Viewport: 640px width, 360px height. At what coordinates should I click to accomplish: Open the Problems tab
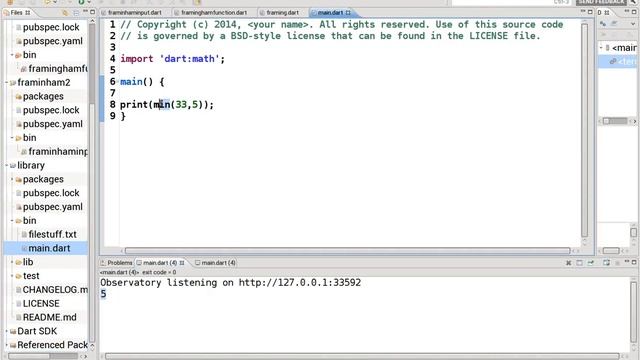tap(117, 263)
